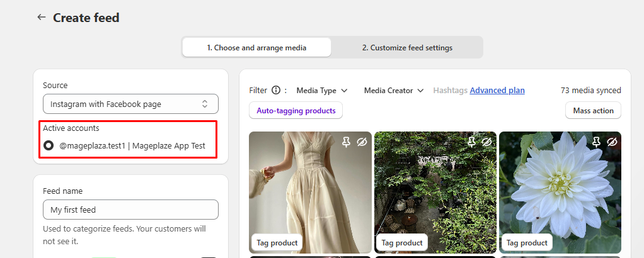The height and width of the screenshot is (258, 644).
Task: Expand the Media Type filter
Action: pos(321,91)
